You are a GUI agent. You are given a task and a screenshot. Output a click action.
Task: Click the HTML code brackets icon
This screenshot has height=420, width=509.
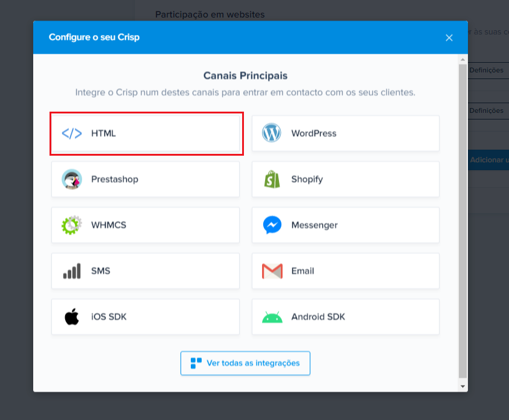(72, 133)
